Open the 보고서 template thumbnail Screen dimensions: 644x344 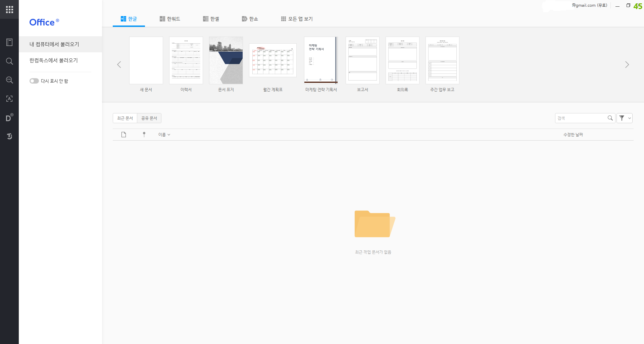[x=362, y=60]
